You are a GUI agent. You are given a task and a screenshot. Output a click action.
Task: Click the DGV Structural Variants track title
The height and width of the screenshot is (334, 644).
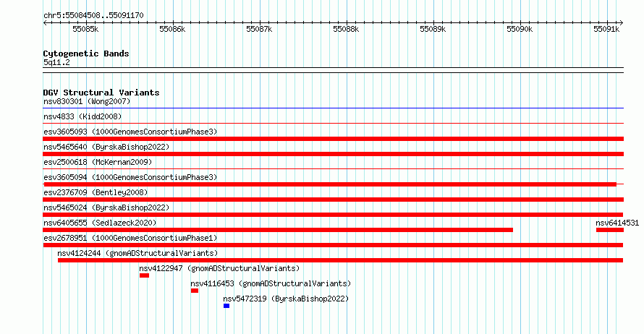tap(101, 93)
